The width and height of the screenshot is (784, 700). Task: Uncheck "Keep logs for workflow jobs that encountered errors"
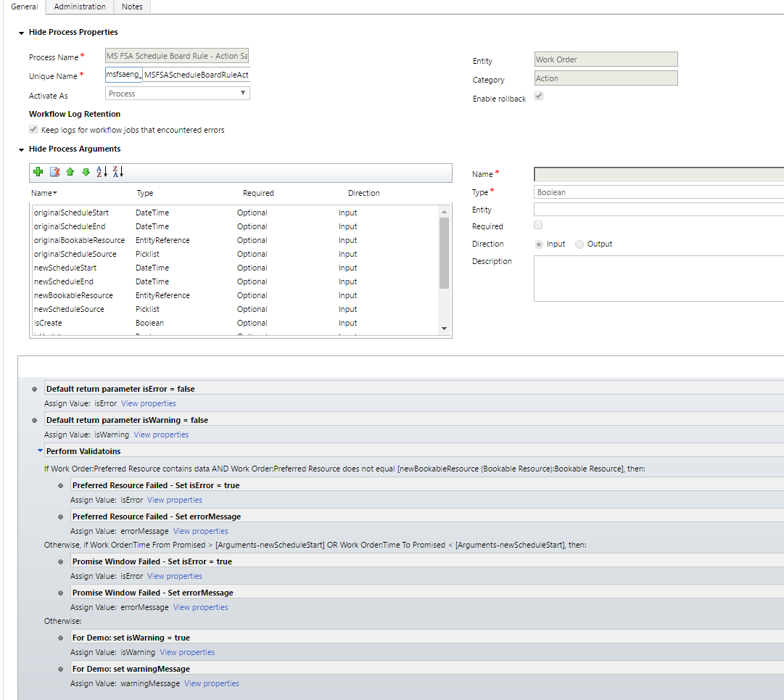point(33,130)
